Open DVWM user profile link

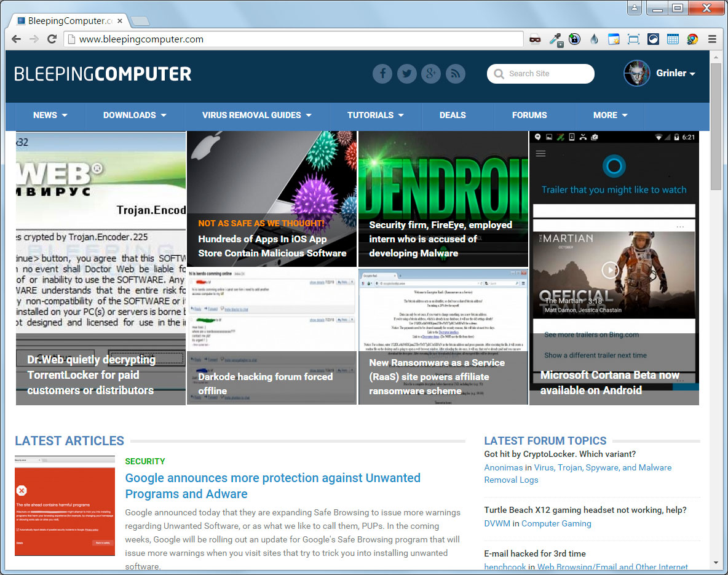497,523
